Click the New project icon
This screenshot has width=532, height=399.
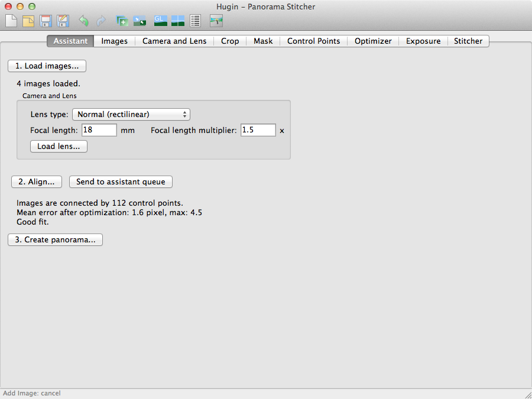(x=11, y=21)
